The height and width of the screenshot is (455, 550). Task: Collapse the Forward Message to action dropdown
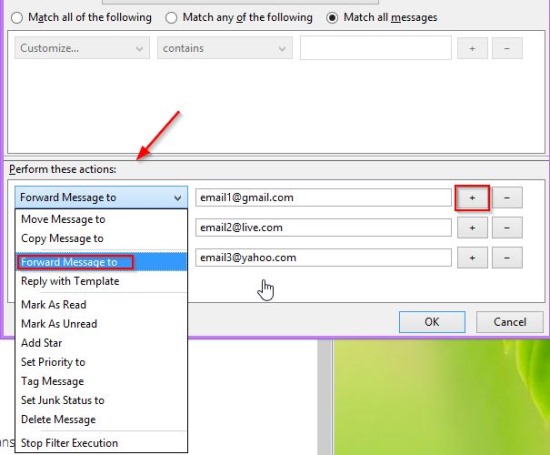(101, 198)
